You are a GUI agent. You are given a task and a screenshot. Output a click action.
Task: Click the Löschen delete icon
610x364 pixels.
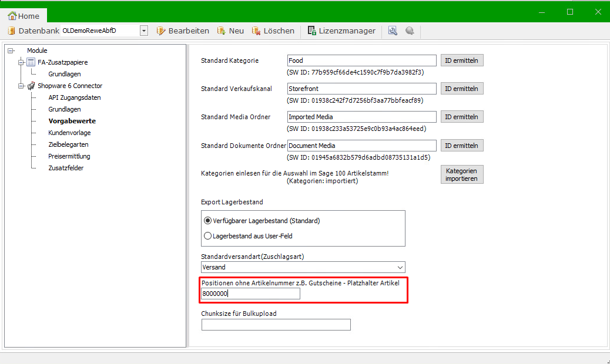[256, 31]
